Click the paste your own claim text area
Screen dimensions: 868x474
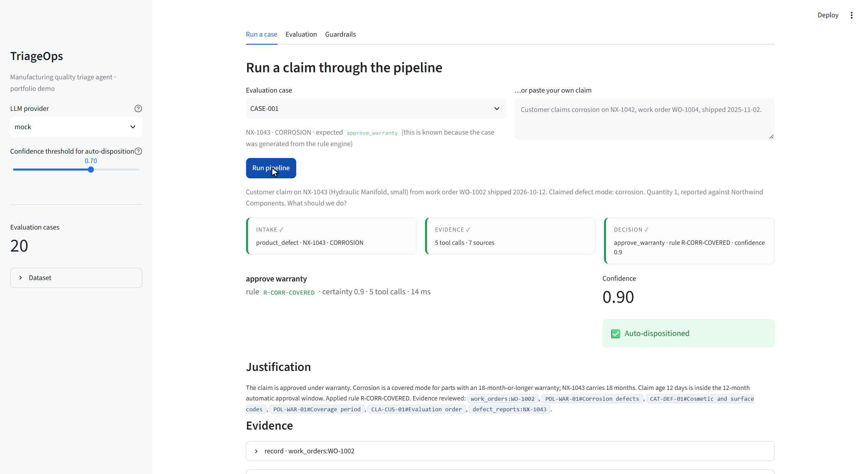tap(644, 119)
